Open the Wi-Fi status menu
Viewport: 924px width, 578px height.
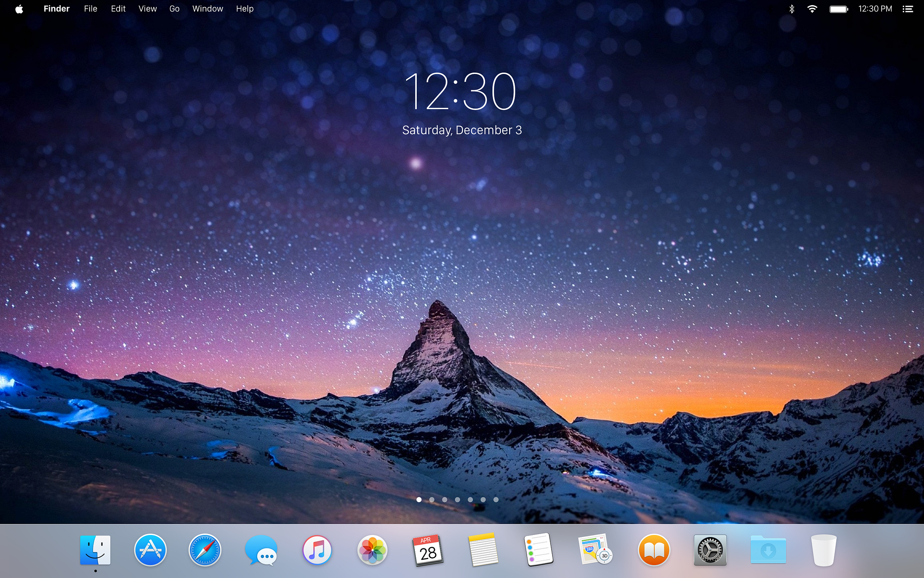coord(812,9)
